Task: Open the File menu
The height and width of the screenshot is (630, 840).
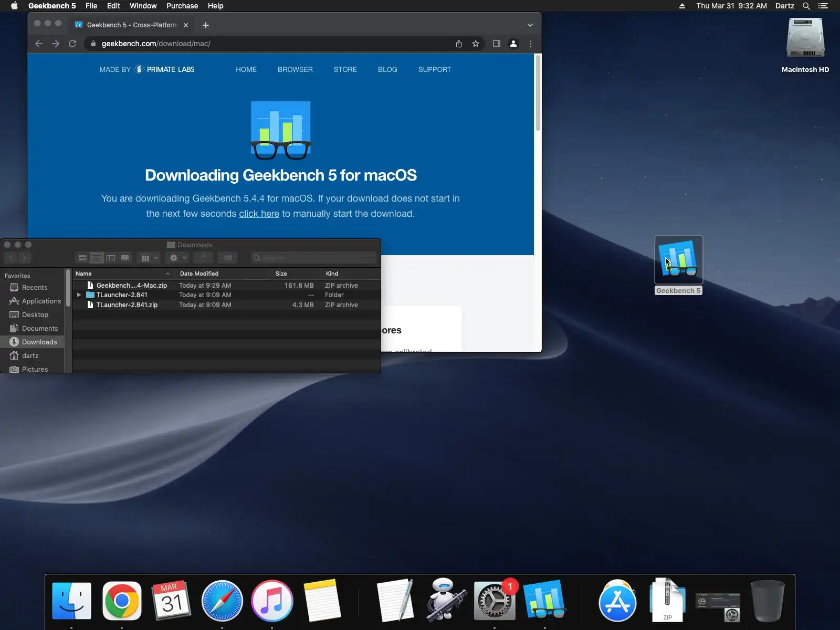Action: pyautogui.click(x=91, y=6)
